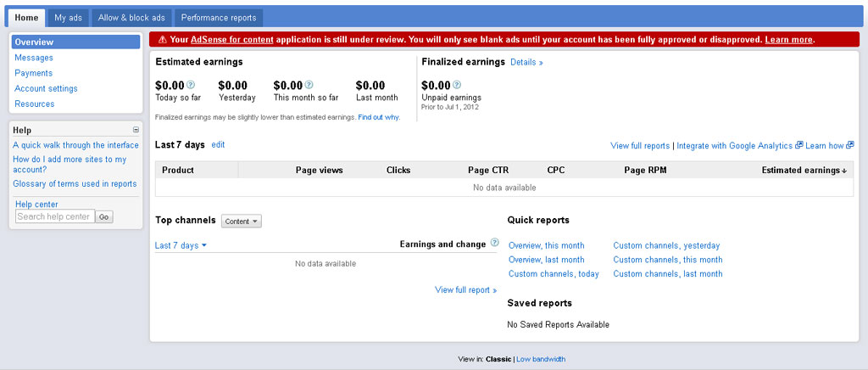Sort by Estimated earnings column arrow

844,171
